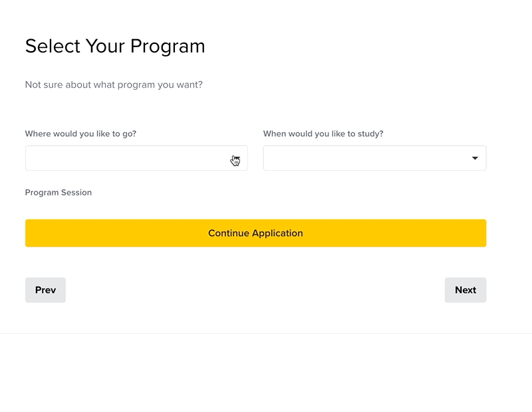Return to previous step via Prev

tap(45, 290)
